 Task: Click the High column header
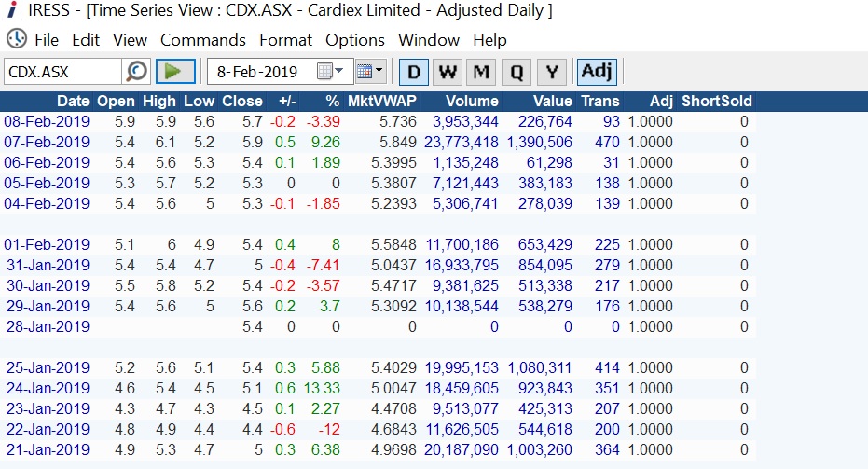coord(159,101)
